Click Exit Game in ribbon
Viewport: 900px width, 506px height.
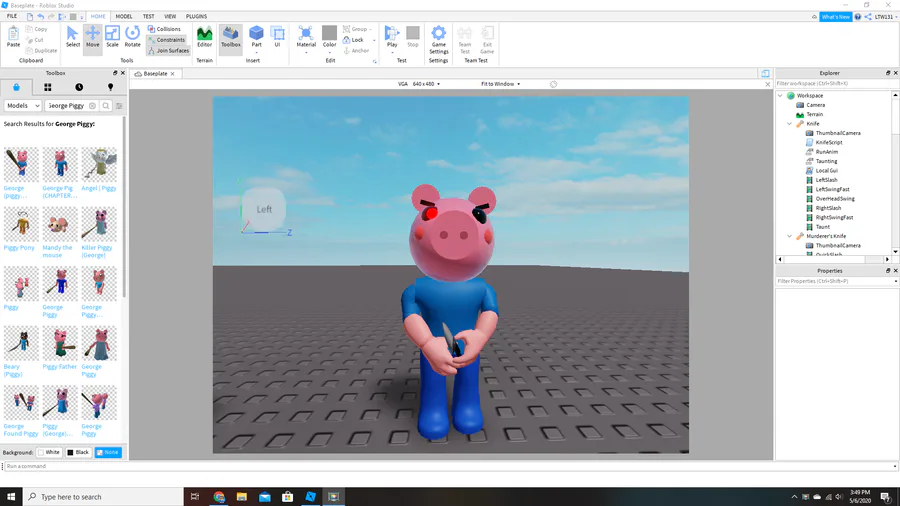click(x=487, y=40)
